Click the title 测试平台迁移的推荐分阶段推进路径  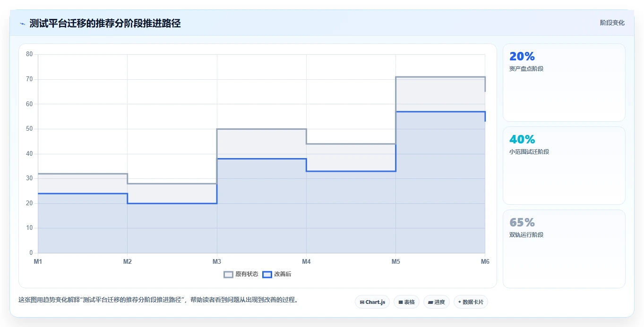(x=105, y=24)
